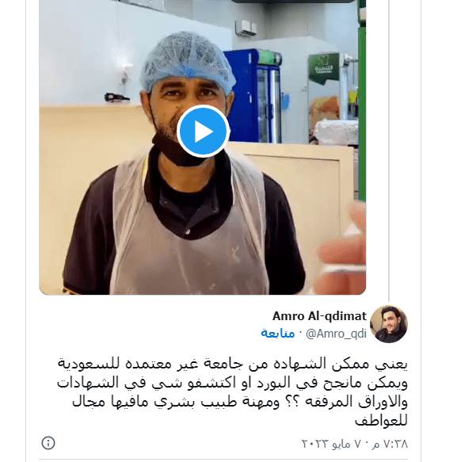The width and height of the screenshot is (476, 462).
Task: Click the info circle icon below tweet
Action: [x=48, y=443]
